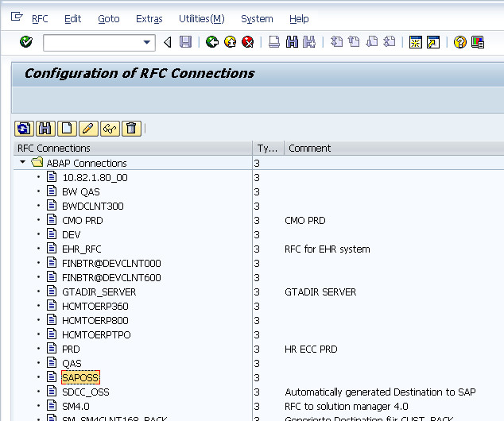Image resolution: width=504 pixels, height=421 pixels.
Task: Open the System menu
Action: click(x=257, y=19)
